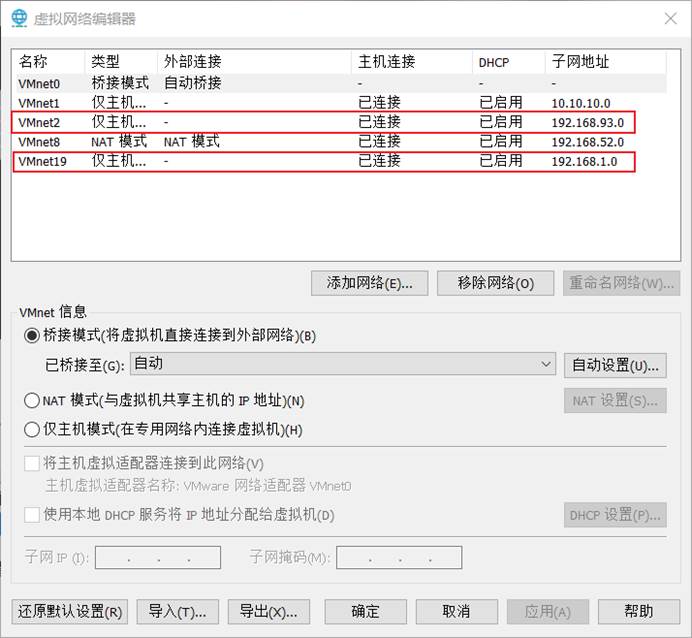The width and height of the screenshot is (692, 638).
Task: Choose the 仅主机模式 radio option
Action: (32, 429)
